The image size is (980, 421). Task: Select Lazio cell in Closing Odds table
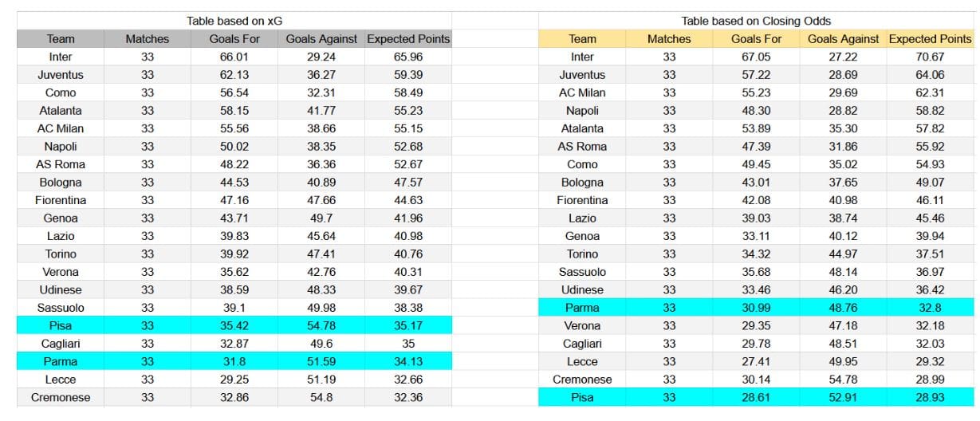click(x=582, y=218)
